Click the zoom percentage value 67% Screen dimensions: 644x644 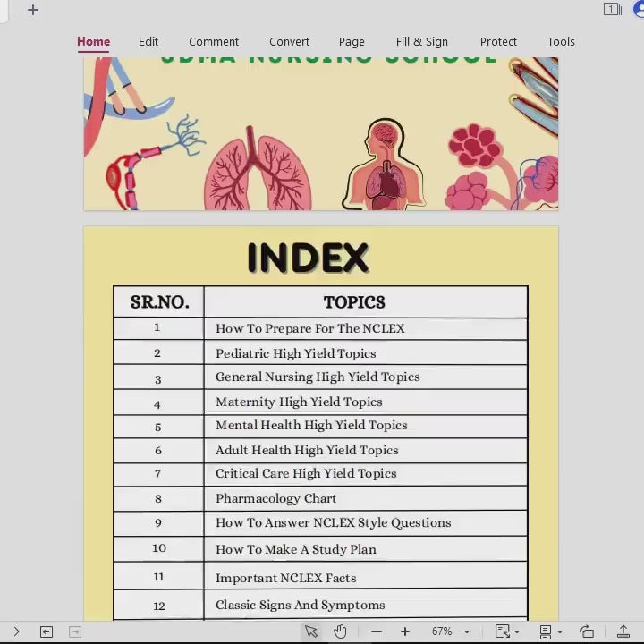[442, 631]
